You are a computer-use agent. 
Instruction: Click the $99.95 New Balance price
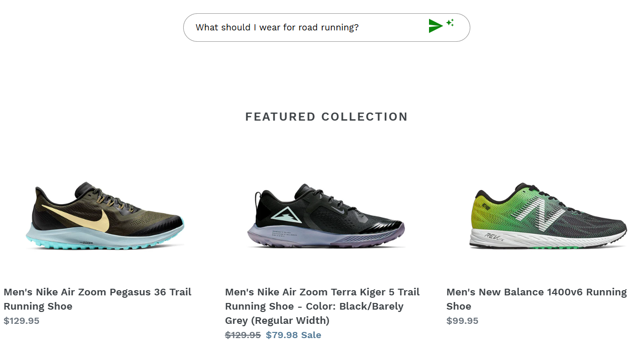pyautogui.click(x=462, y=321)
